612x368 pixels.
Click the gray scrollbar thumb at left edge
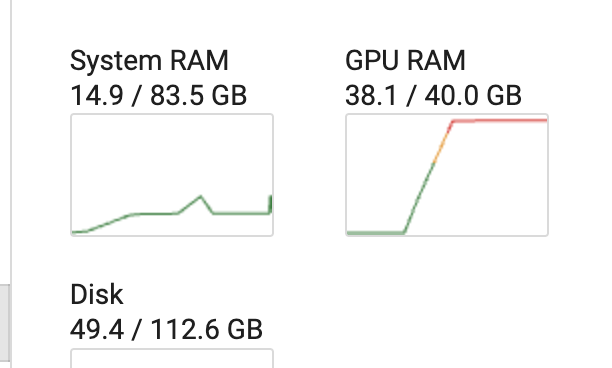[x=5, y=326]
